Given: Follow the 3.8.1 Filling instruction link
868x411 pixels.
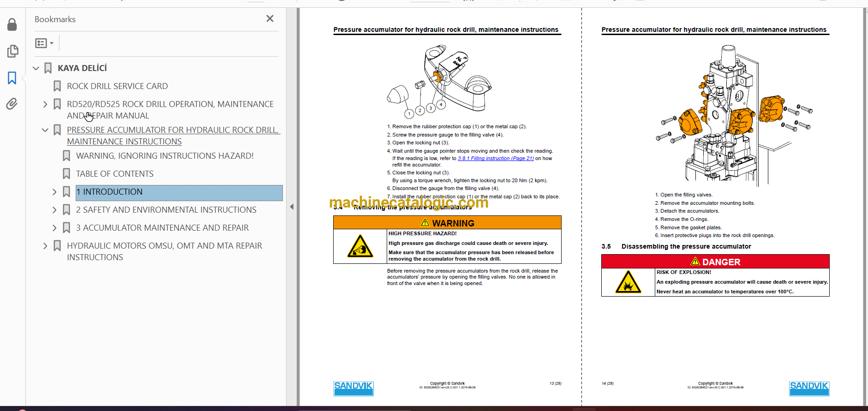Looking at the screenshot, I should click(x=496, y=158).
